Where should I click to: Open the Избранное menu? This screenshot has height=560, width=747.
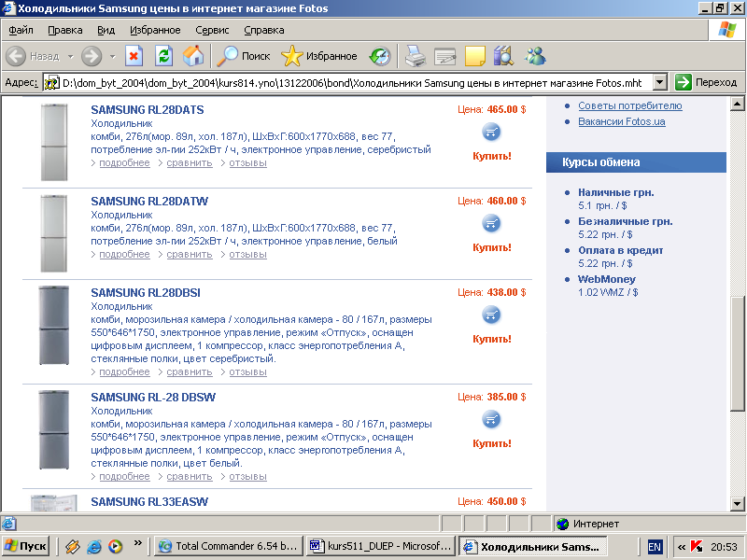155,30
